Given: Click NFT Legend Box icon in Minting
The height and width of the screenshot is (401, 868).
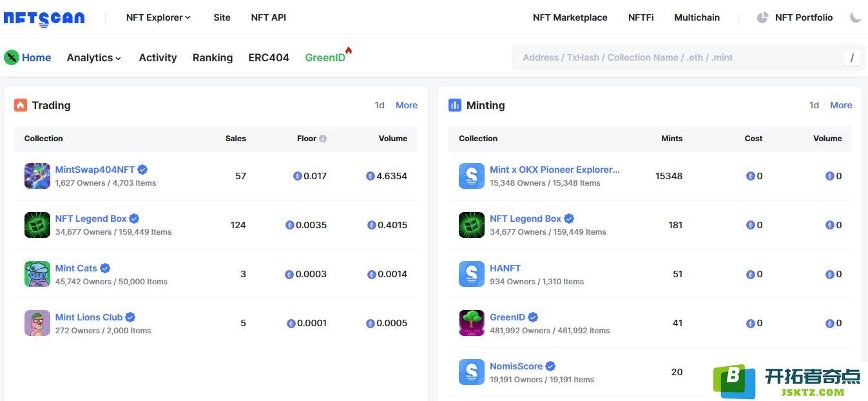Looking at the screenshot, I should tap(472, 225).
